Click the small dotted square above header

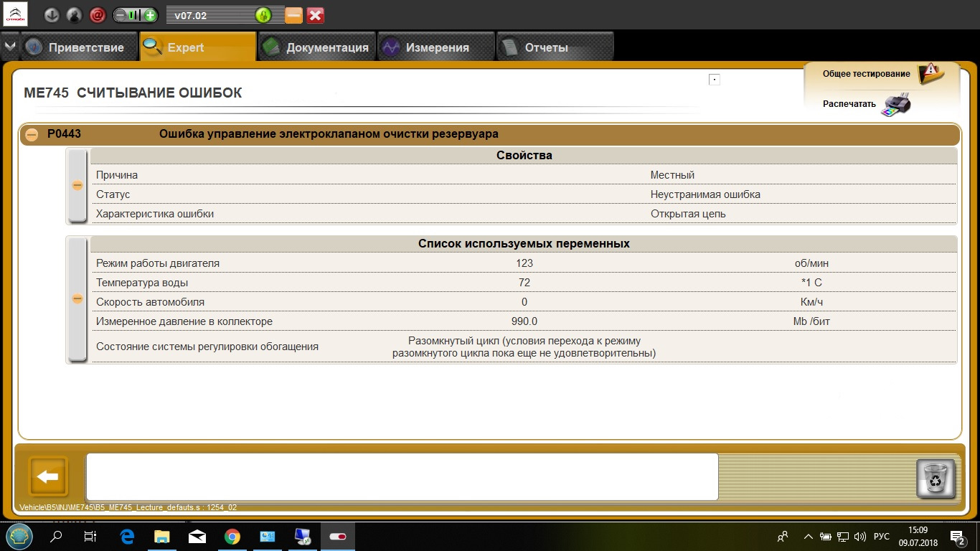(x=715, y=80)
